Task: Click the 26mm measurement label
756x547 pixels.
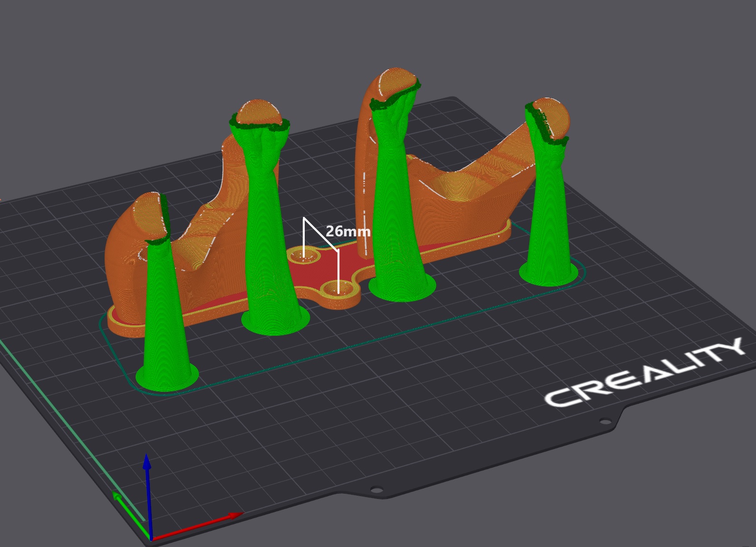Action: pos(348,232)
